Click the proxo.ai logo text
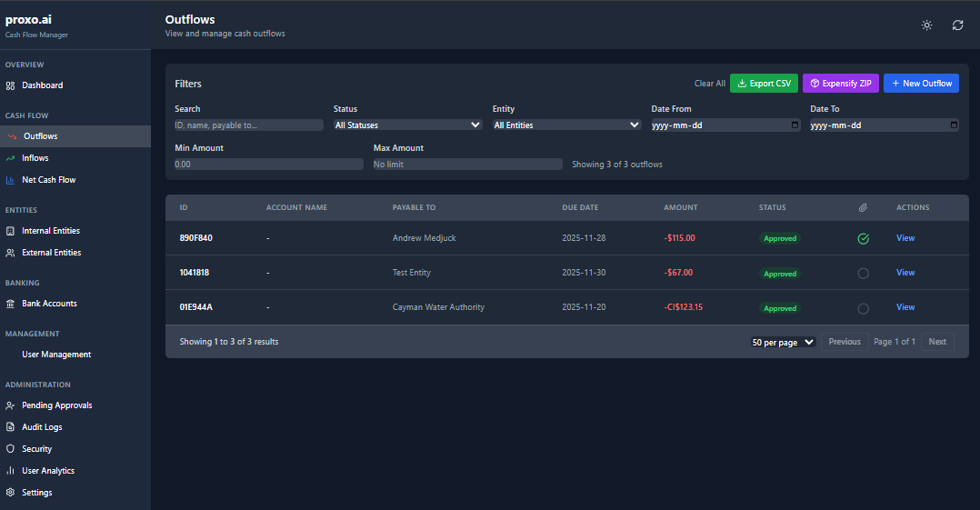The width and height of the screenshot is (980, 510). (28, 20)
